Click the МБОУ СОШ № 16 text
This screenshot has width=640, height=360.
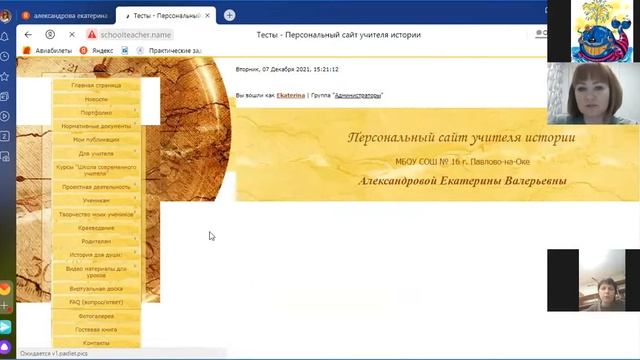tap(462, 162)
